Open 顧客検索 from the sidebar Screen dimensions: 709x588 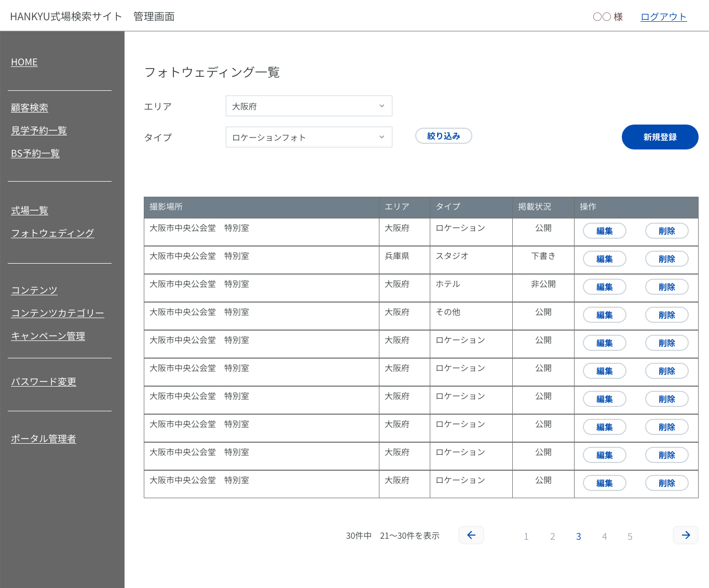[x=30, y=108]
